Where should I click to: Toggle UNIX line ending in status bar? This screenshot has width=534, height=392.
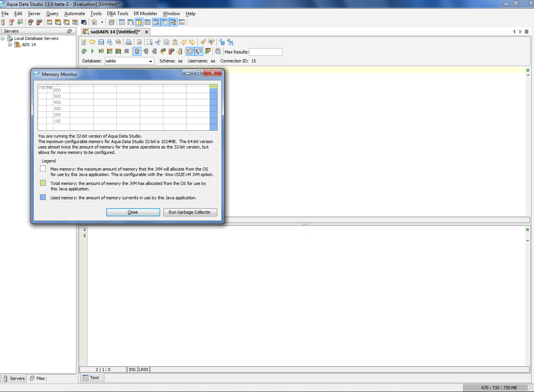point(144,370)
